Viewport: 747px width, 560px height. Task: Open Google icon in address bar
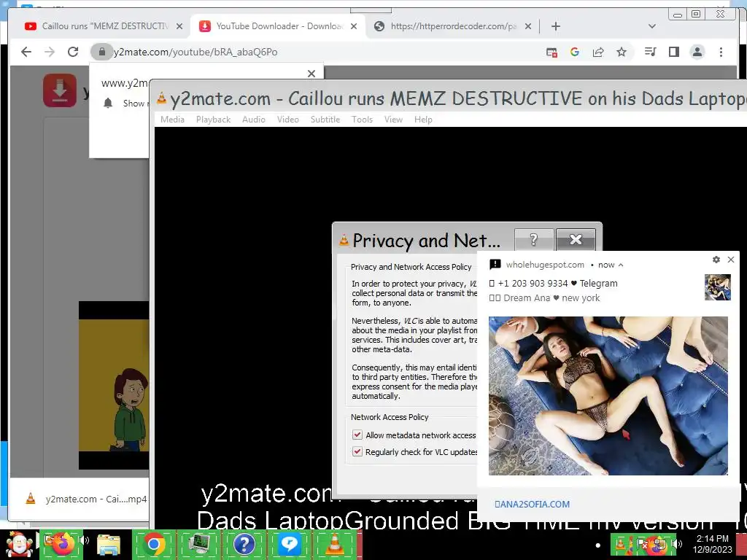(575, 52)
